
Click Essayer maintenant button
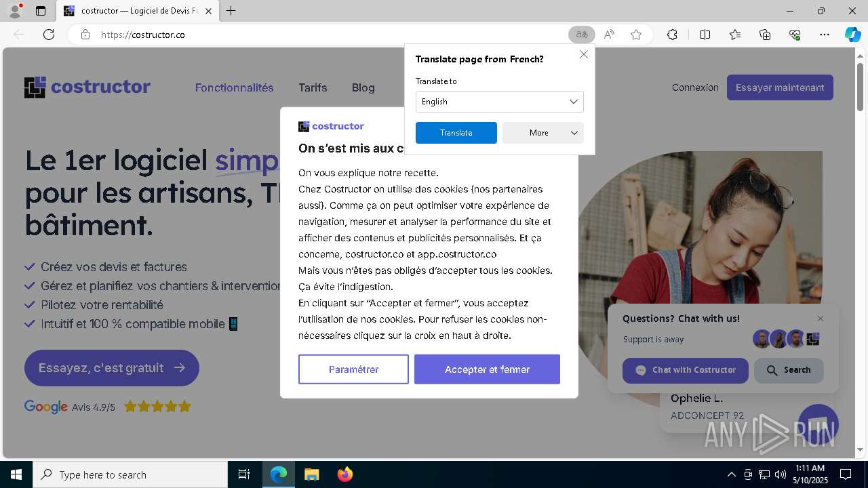780,87
